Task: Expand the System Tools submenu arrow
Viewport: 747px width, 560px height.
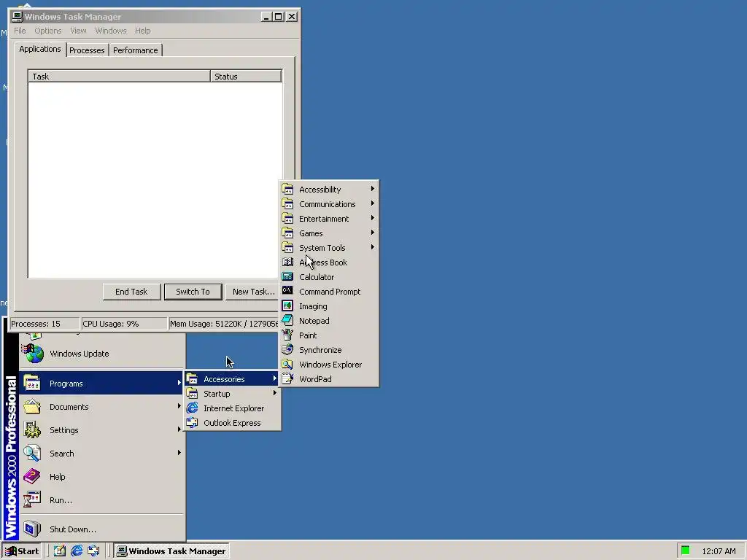Action: (x=373, y=247)
